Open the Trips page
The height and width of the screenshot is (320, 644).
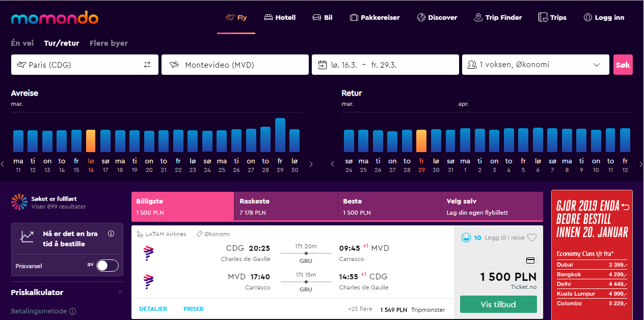click(552, 17)
